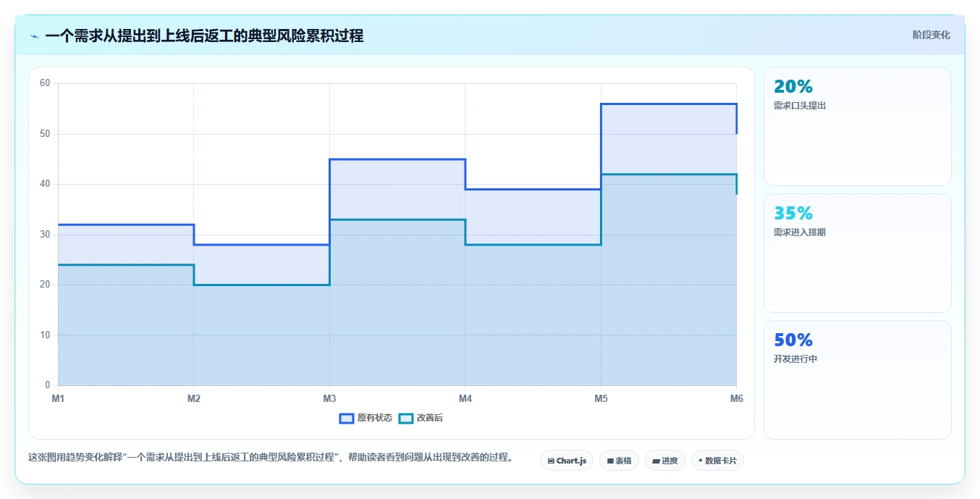Click the icon in the Chart.js chip
The height and width of the screenshot is (499, 980).
[x=551, y=461]
